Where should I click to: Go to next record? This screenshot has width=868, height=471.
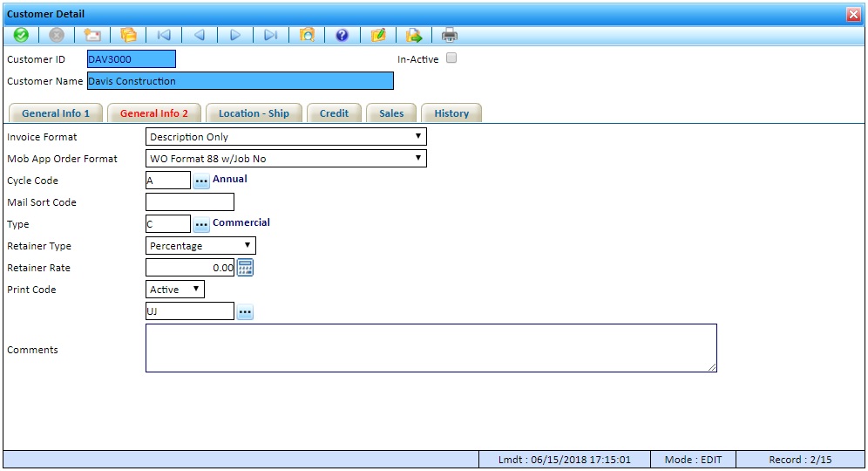pos(235,36)
